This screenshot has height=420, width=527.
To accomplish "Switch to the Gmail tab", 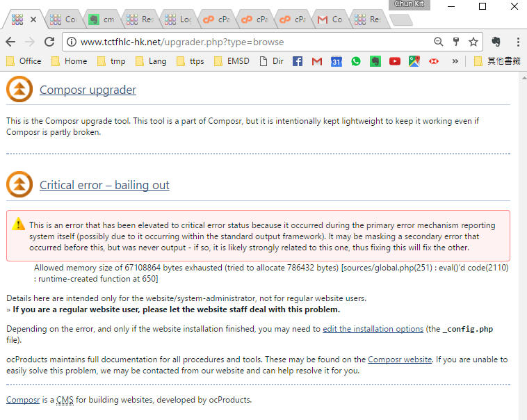I will 330,19.
